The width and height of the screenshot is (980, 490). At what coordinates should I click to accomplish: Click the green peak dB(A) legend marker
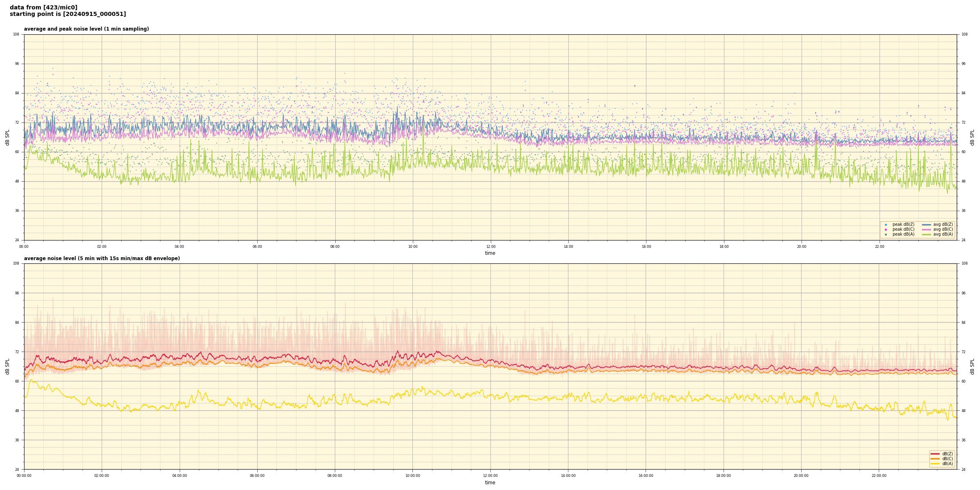coord(886,234)
